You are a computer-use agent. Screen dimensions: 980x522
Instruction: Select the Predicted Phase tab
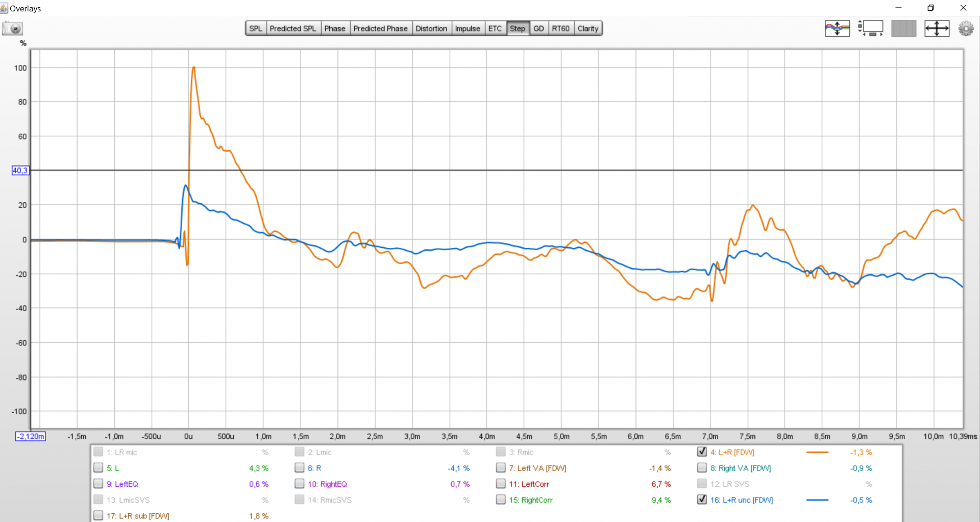click(x=380, y=29)
